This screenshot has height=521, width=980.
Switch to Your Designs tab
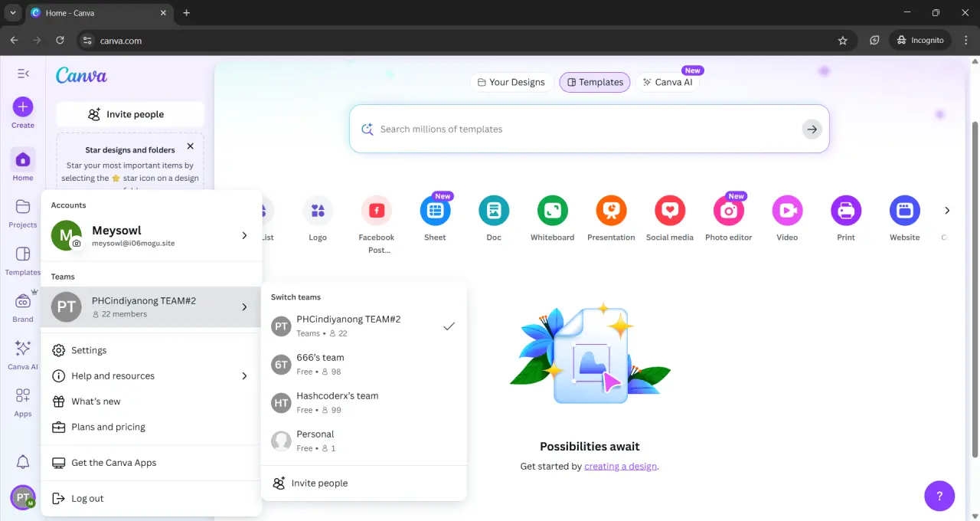511,82
